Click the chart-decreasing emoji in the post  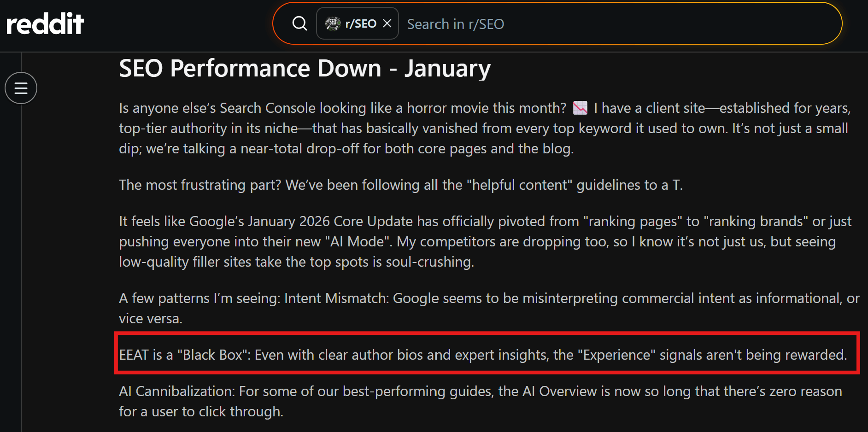pos(580,108)
